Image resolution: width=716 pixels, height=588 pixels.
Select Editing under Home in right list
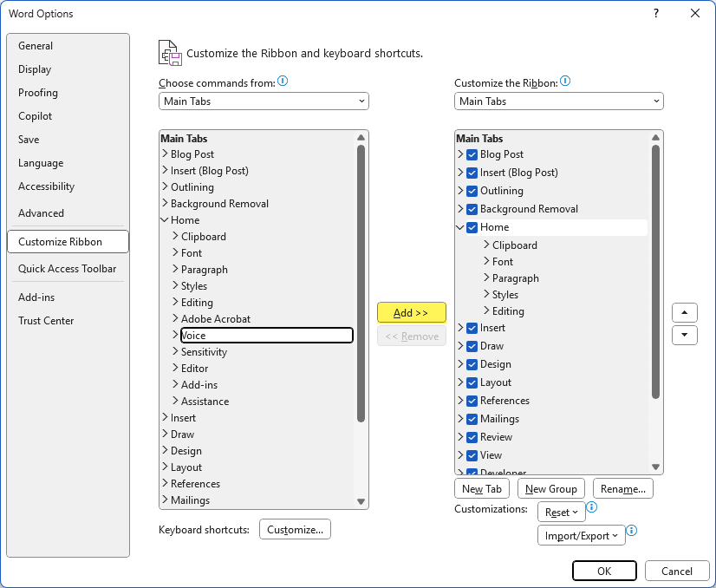(508, 311)
